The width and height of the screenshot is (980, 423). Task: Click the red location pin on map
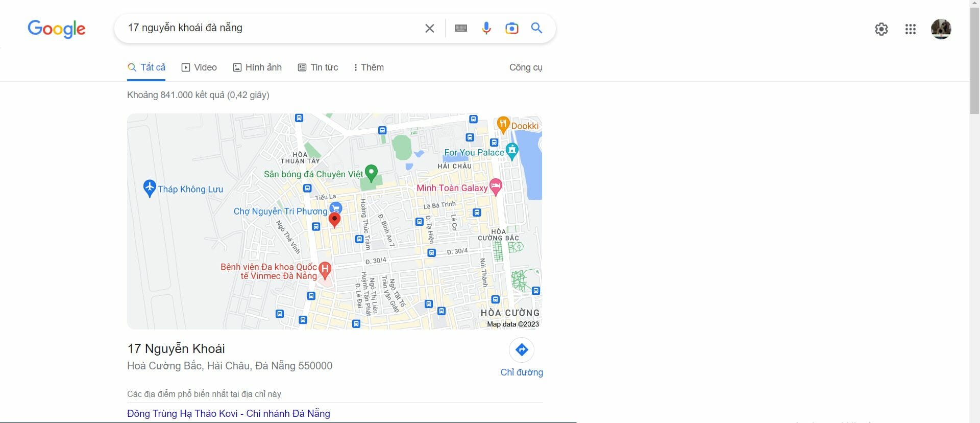[x=334, y=220]
